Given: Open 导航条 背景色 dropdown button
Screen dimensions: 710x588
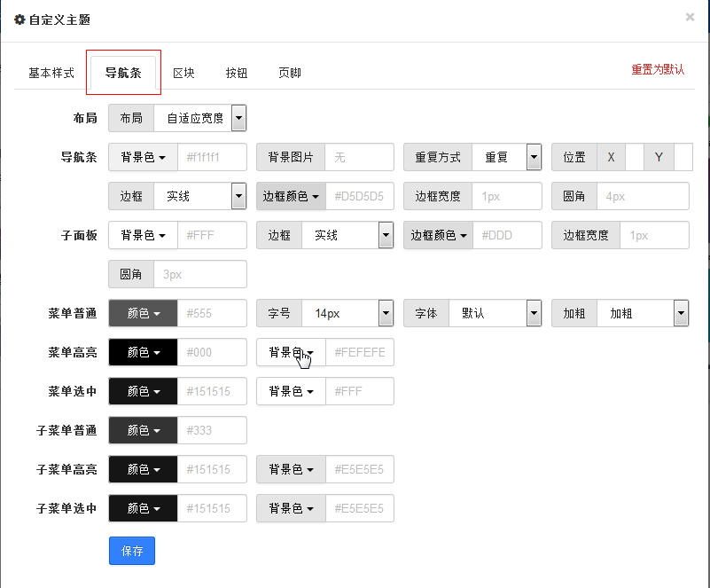Looking at the screenshot, I should click(143, 157).
